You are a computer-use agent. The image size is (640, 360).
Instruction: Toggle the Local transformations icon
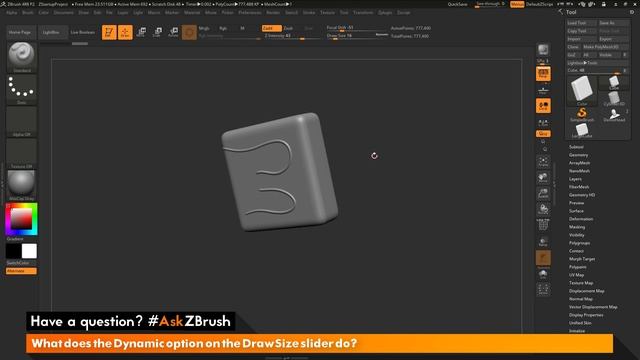(543, 106)
